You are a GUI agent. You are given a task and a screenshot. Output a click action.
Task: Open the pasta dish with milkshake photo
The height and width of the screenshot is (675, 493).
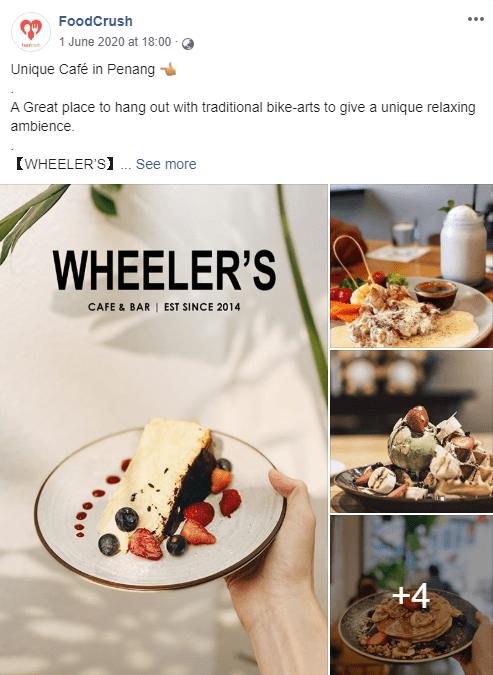click(412, 266)
